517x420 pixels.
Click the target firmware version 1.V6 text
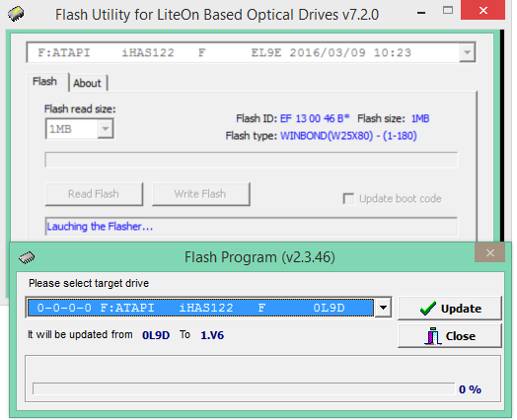212,335
